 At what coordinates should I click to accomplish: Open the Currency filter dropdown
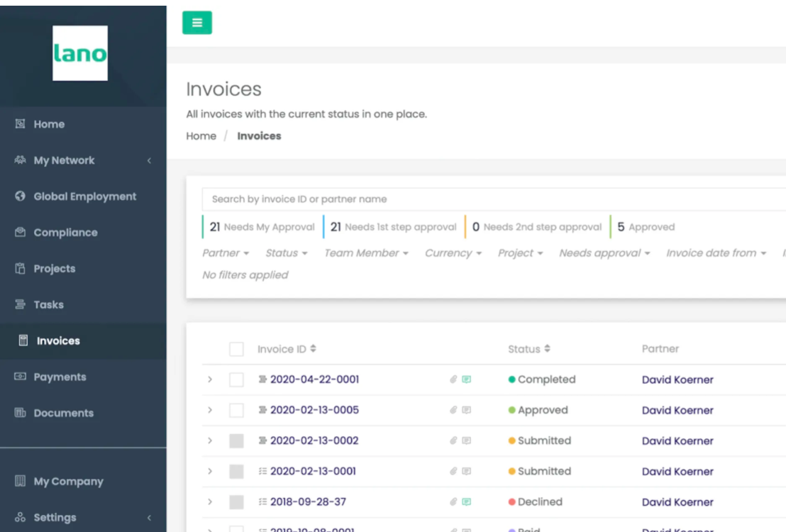coord(453,253)
